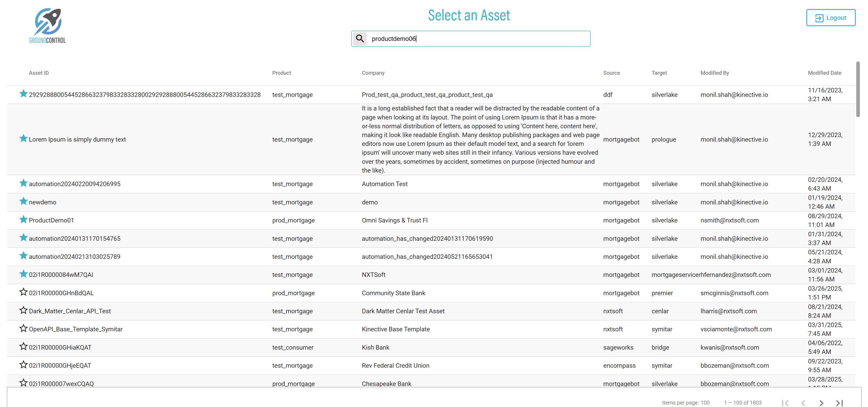Viewport: 868px width, 407px height.
Task: Click the Logout button
Action: click(831, 18)
